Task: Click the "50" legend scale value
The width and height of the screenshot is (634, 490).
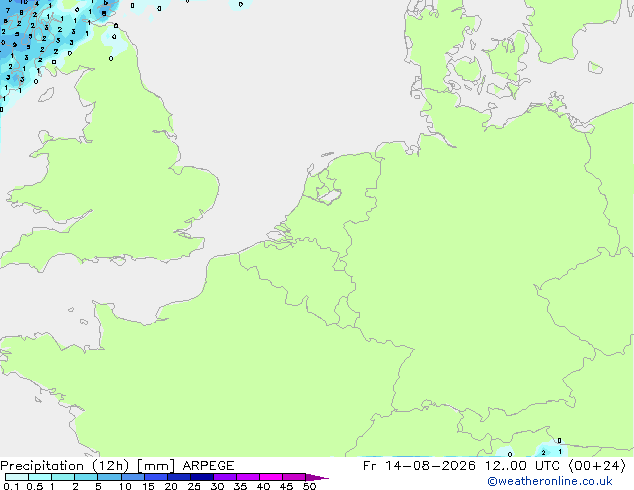Action: 309,486
